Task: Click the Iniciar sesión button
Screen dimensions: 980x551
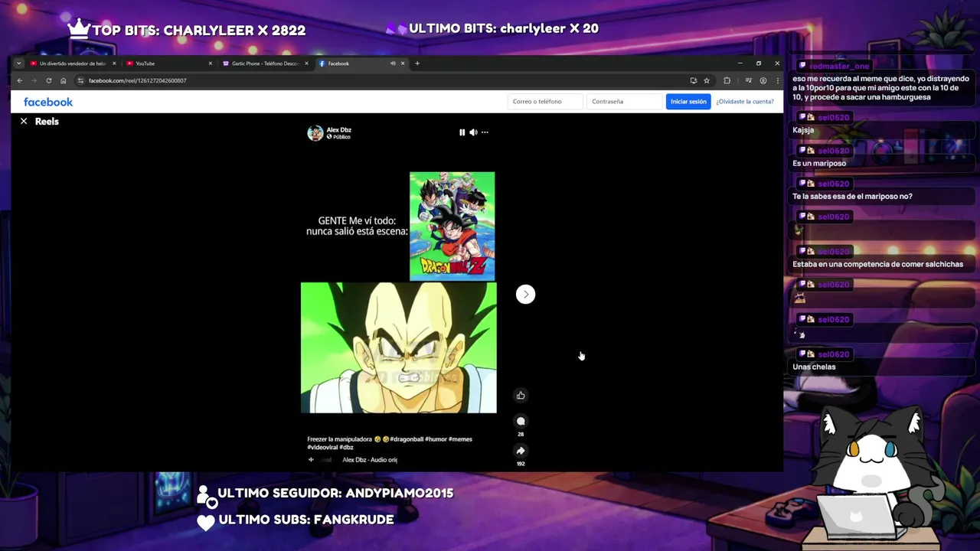Action: coord(688,101)
